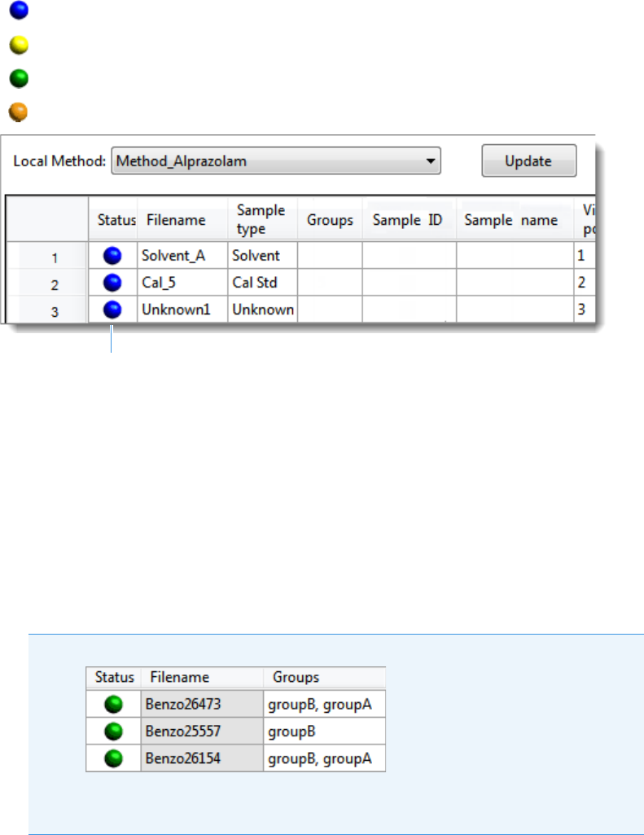Click the Filename header in lower table
Viewport: 644px width, 835px height.
point(202,677)
